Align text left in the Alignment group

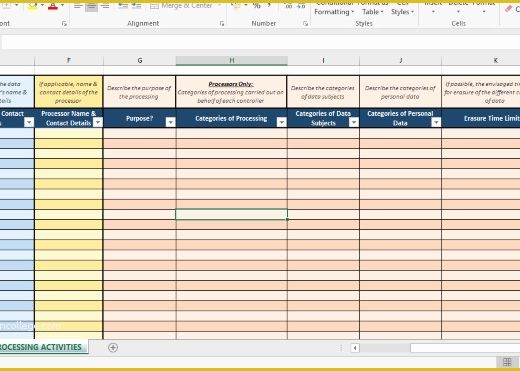[x=78, y=6]
